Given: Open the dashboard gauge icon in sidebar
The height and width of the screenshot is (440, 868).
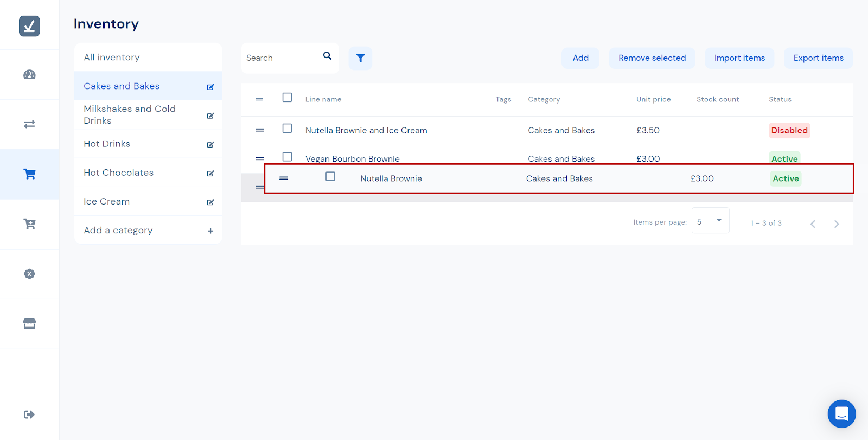Looking at the screenshot, I should (x=29, y=75).
